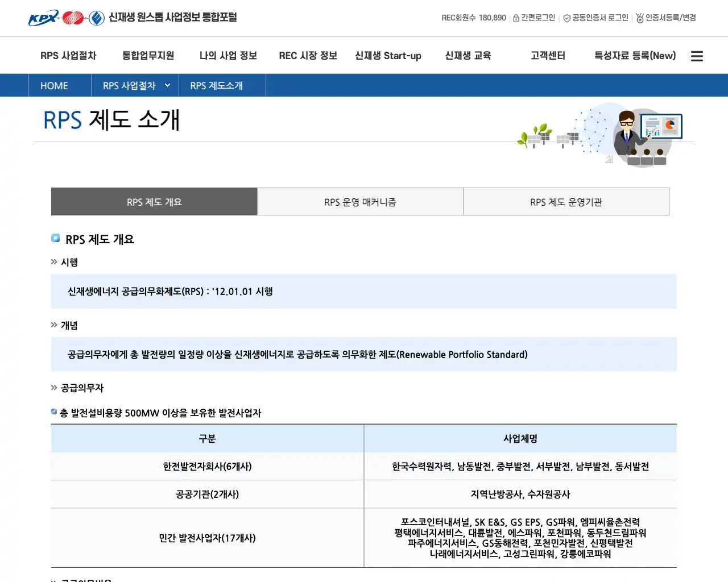Screen dimensions: 728x582
Task: Click the 민간 발전사업자(17개사) cell
Action: point(207,538)
